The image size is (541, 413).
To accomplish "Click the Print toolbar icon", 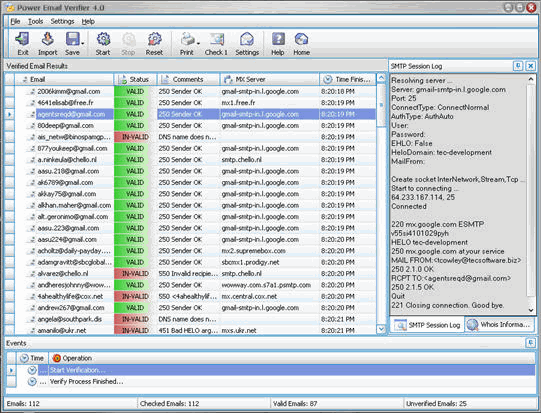I will (187, 43).
